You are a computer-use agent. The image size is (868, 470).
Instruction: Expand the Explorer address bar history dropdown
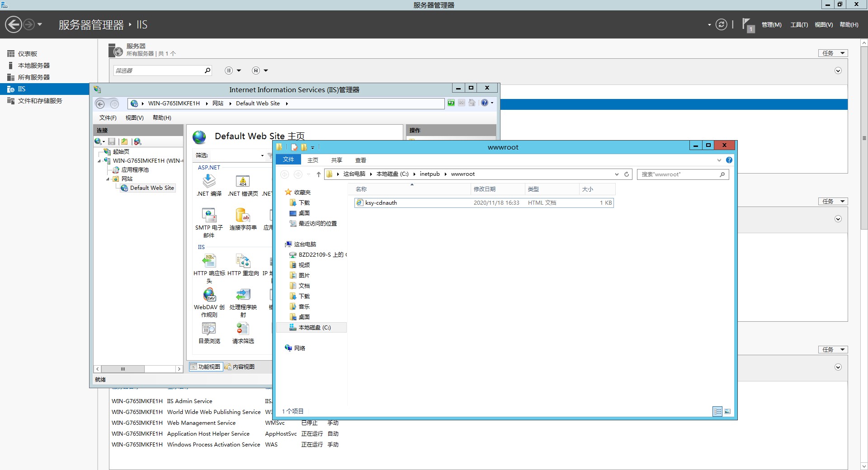pos(617,174)
